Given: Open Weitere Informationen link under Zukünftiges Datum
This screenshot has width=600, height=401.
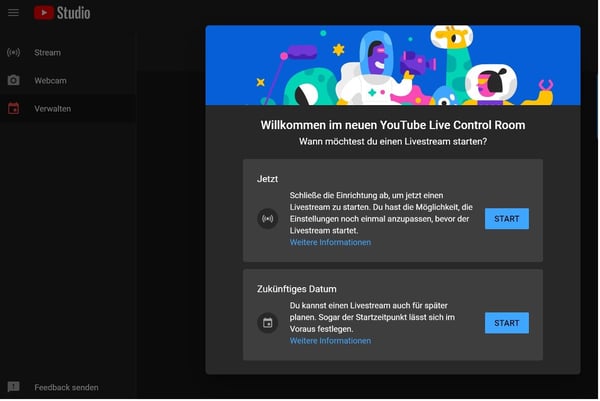Looking at the screenshot, I should pos(330,341).
